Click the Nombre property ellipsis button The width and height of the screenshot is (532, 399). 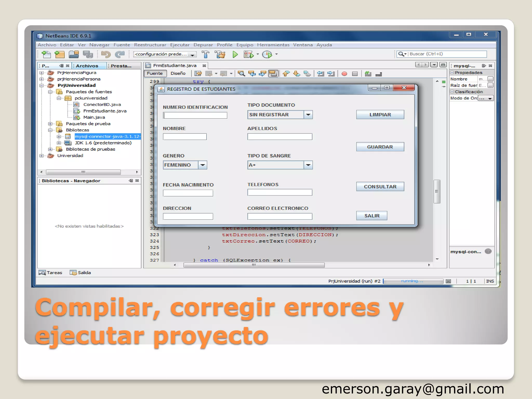pyautogui.click(x=490, y=79)
